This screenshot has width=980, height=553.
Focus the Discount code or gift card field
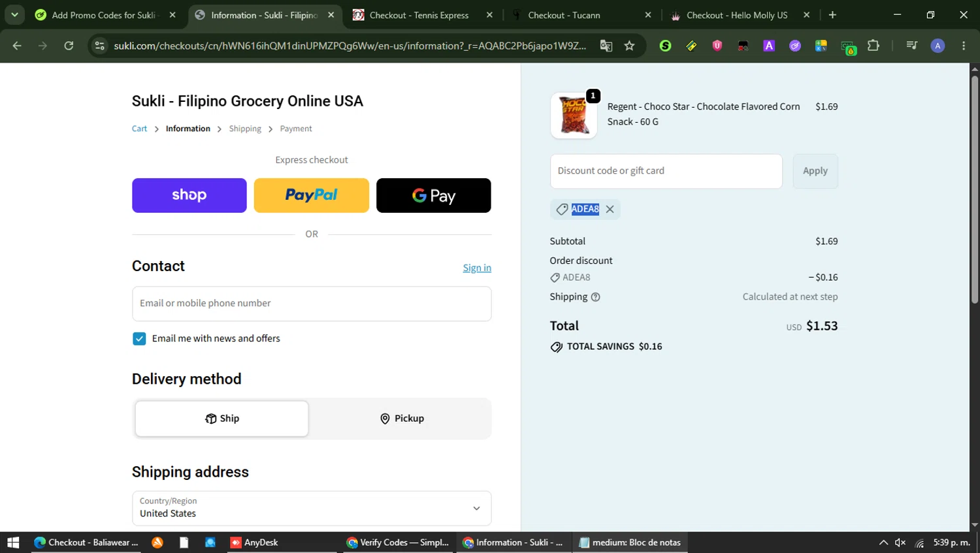[666, 171]
